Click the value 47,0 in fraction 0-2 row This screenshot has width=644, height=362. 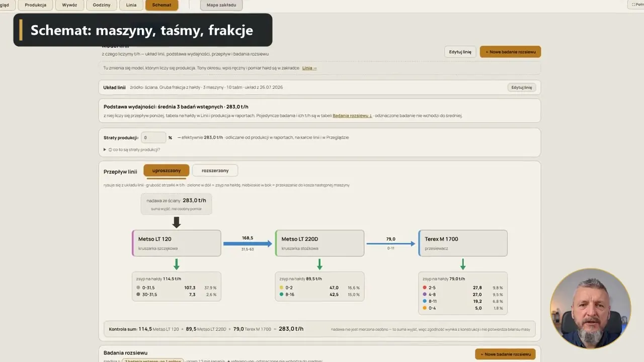coord(334,288)
